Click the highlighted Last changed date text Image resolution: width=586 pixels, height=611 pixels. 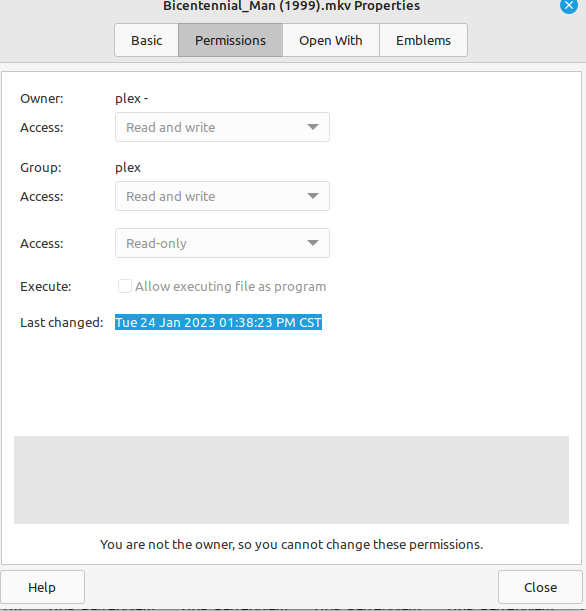(x=218, y=322)
